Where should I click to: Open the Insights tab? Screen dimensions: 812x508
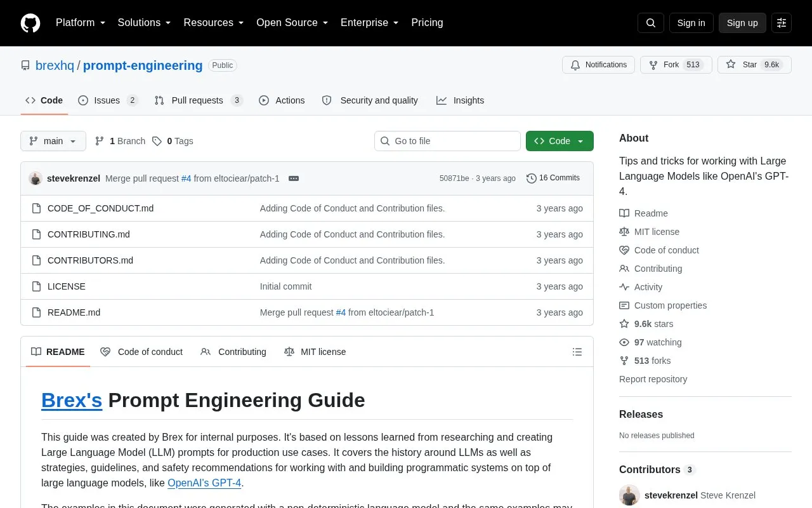click(460, 100)
